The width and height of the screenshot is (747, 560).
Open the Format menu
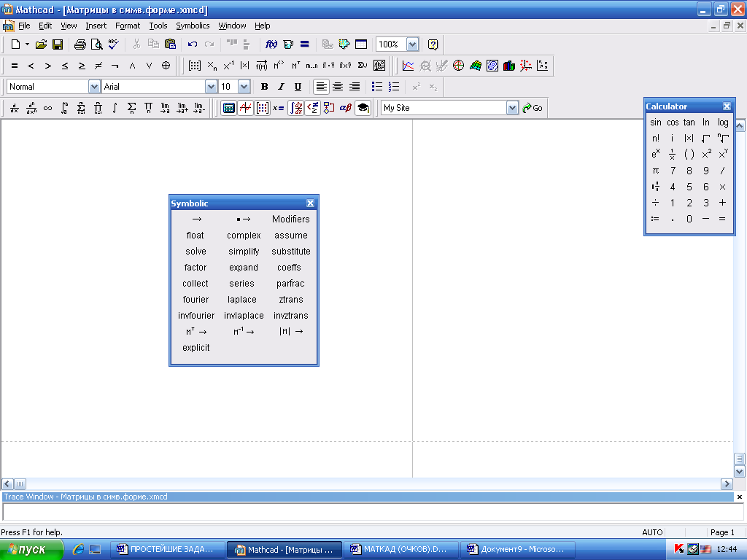[128, 26]
